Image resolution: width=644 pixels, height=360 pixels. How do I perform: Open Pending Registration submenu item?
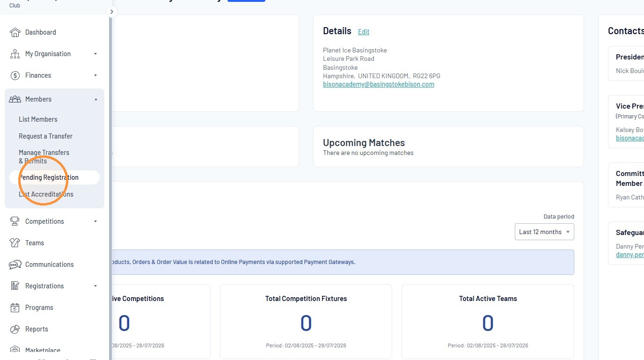[x=54, y=177]
